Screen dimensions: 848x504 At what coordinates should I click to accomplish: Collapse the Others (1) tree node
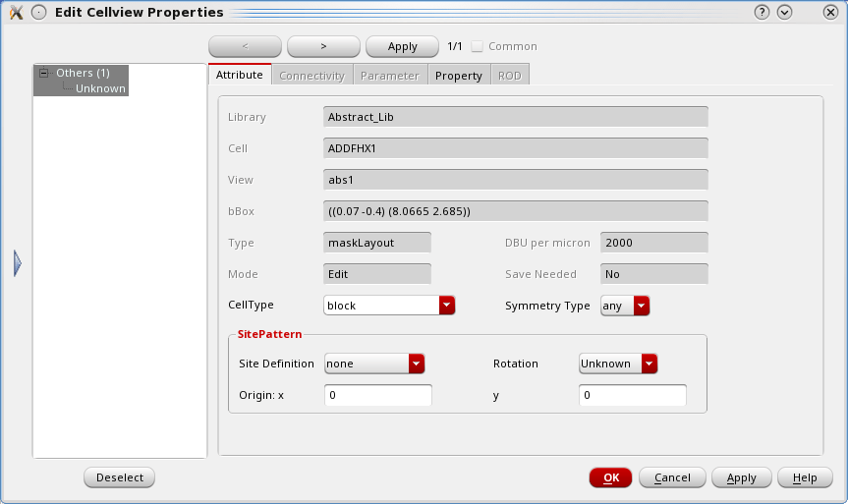point(44,73)
